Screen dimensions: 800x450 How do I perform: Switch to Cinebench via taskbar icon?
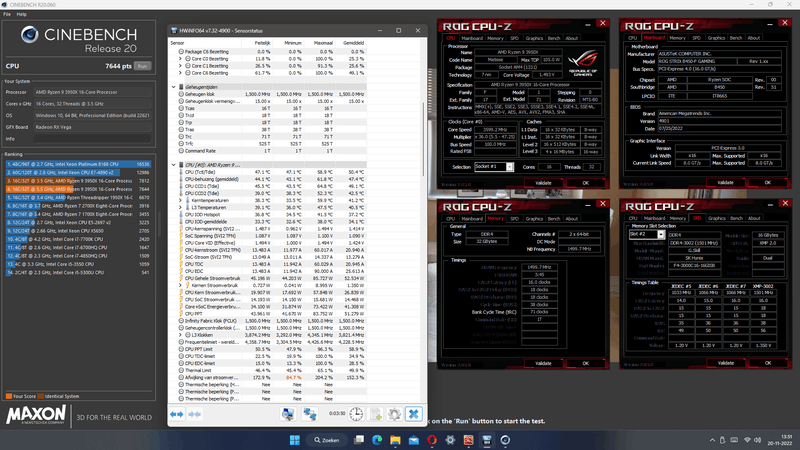click(x=505, y=440)
